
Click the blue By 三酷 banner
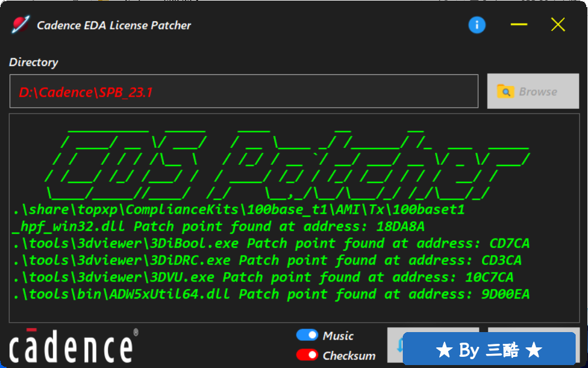click(489, 349)
